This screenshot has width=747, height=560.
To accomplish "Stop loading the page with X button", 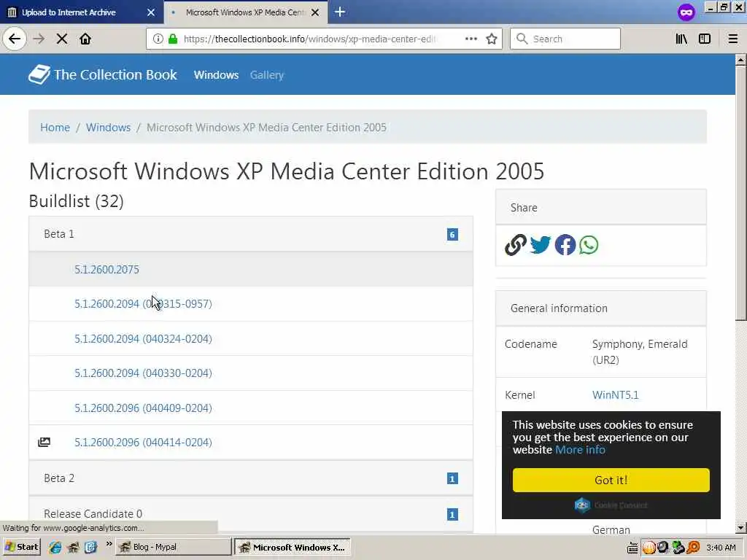I will [62, 39].
